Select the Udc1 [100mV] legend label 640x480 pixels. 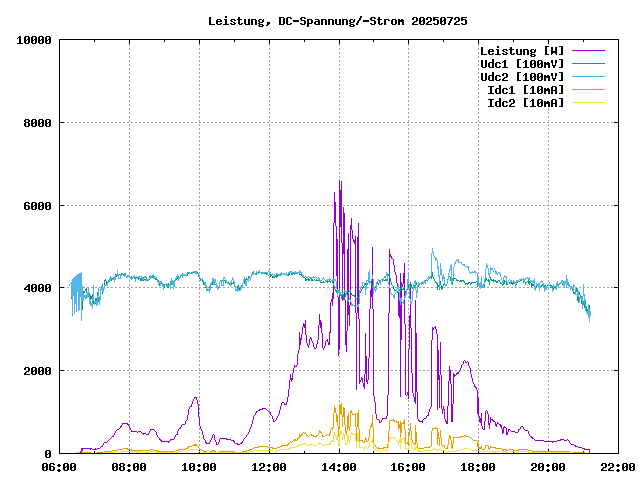click(521, 64)
